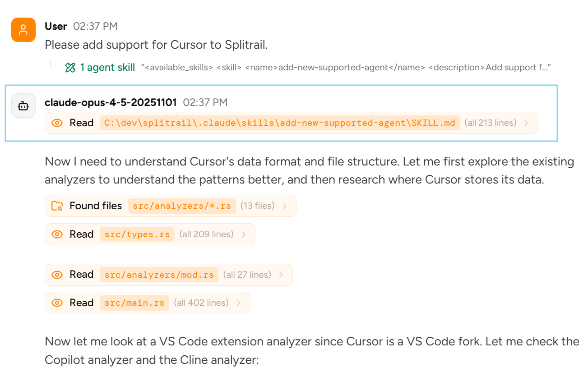Click the agent skill wrench icon
588x372 pixels.
point(70,68)
